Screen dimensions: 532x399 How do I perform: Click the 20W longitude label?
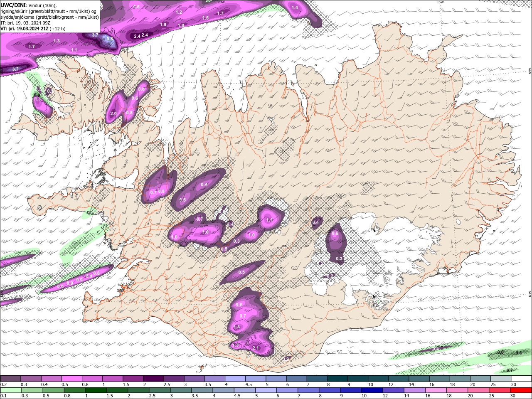point(221,2)
